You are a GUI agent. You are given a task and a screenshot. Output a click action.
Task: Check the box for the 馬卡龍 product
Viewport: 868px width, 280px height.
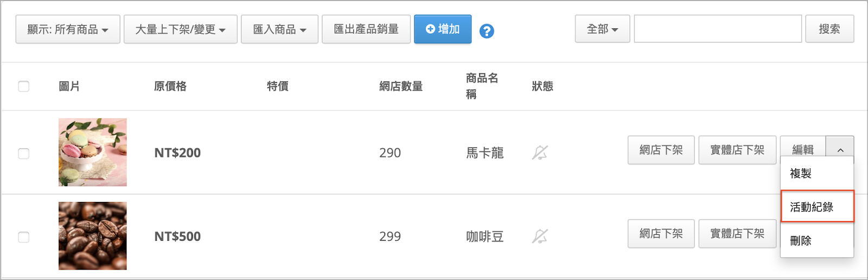pos(24,154)
